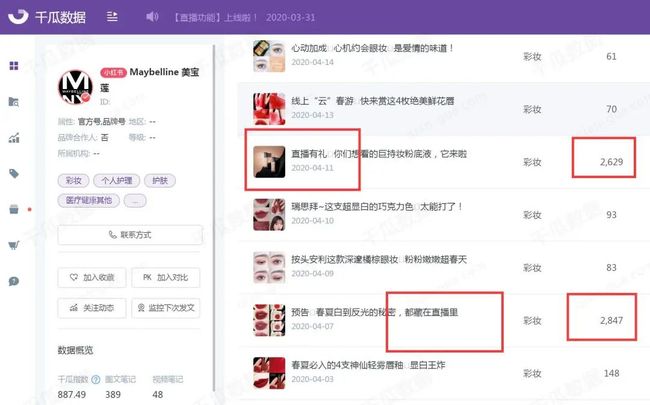Click the Maybelline profile avatar
Viewport: 650px width, 405px height.
pyautogui.click(x=75, y=87)
